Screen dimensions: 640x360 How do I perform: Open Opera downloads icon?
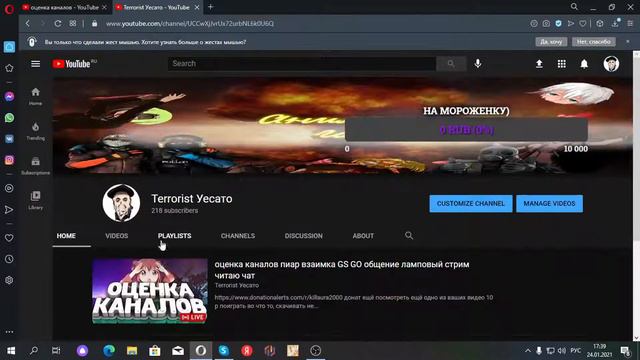pyautogui.click(x=615, y=24)
